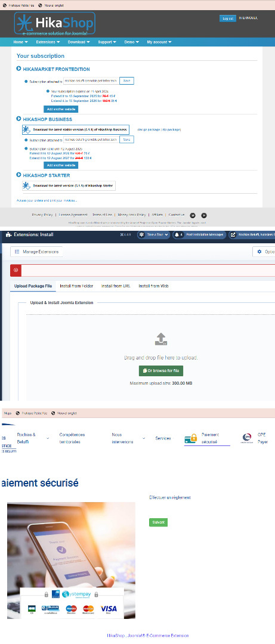Open Post Installation Messages bell notification
The height and width of the screenshot is (644, 275).
199,235
